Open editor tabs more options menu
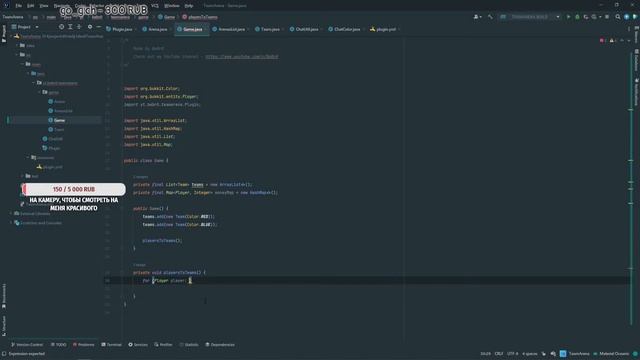This screenshot has width=640, height=360. (629, 29)
